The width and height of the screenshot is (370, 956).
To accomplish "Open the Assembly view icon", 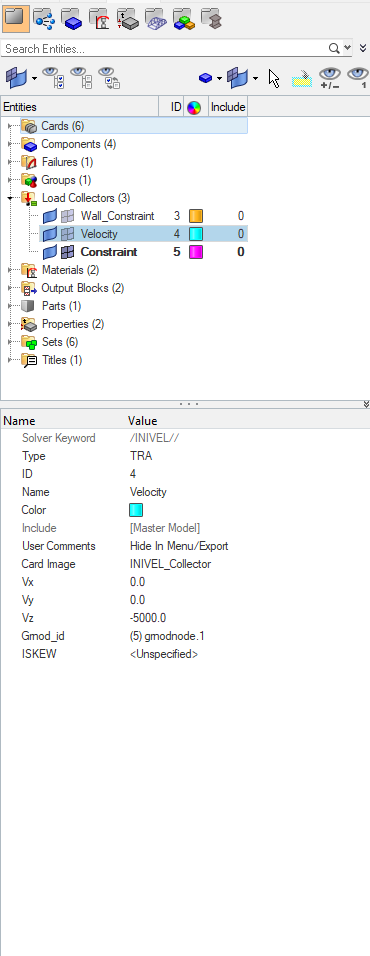I will [44, 20].
